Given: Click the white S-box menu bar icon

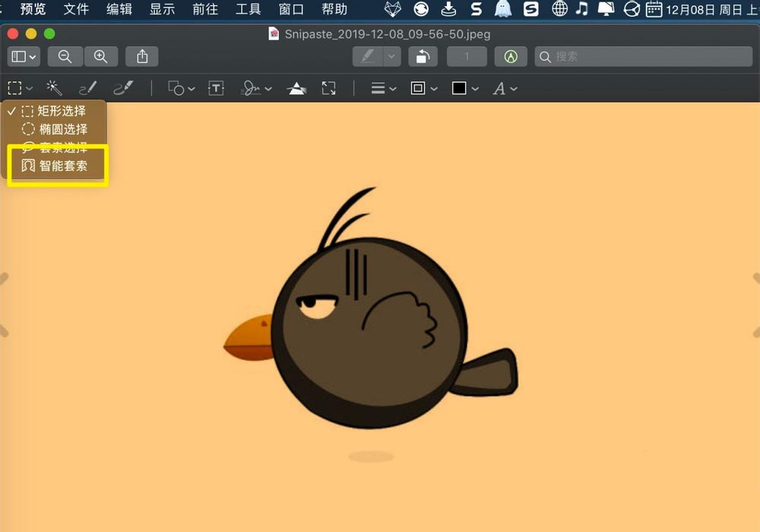Looking at the screenshot, I should [x=530, y=8].
